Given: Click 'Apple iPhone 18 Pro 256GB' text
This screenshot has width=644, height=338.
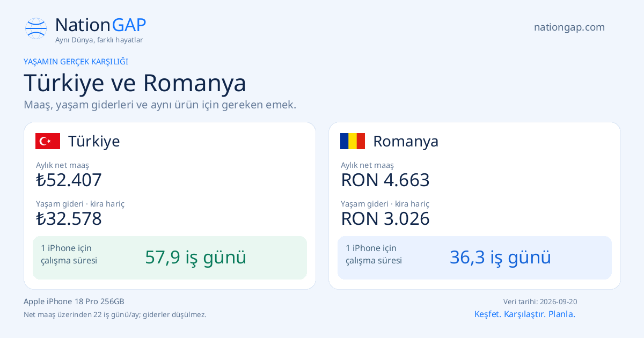Looking at the screenshot, I should click(x=74, y=302).
